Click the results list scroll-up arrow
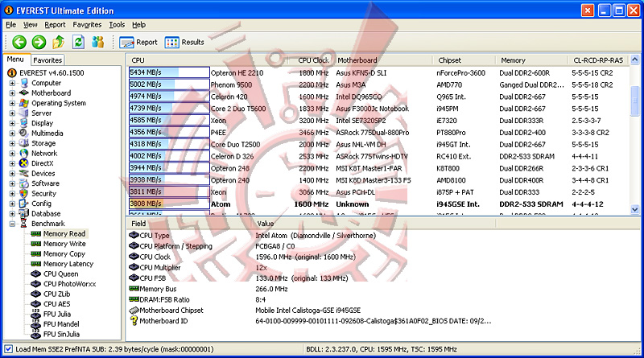The image size is (644, 358). click(635, 60)
